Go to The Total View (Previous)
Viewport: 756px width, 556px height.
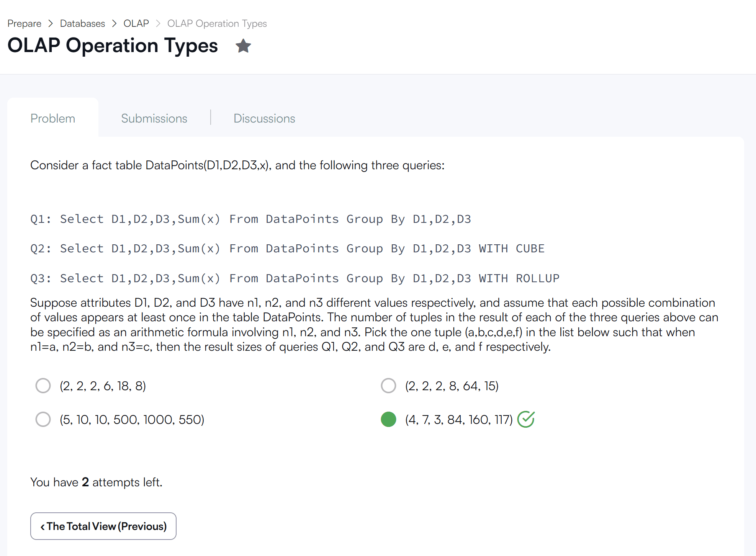click(x=103, y=526)
